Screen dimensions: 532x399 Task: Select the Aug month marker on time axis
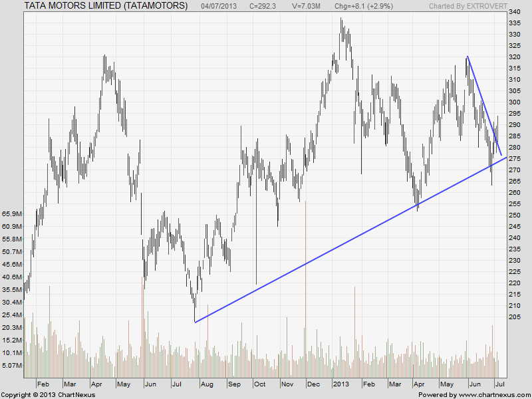pyautogui.click(x=205, y=384)
